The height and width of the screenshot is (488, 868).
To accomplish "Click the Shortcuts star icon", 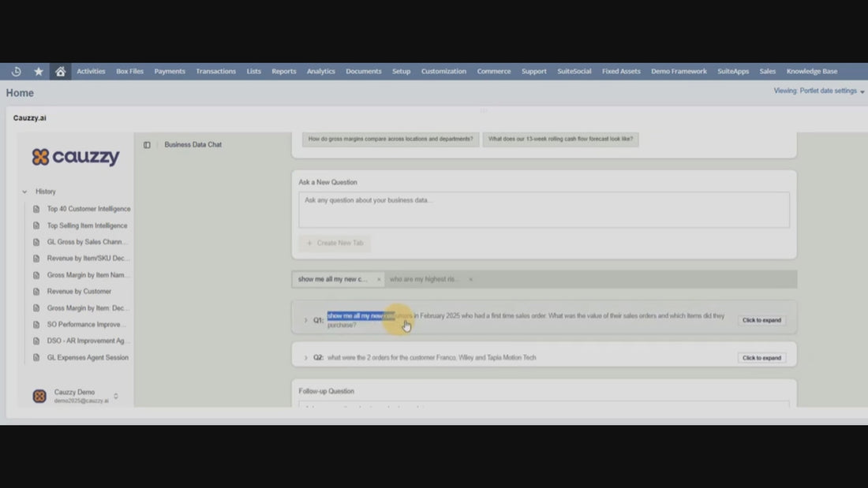I will pos(39,71).
